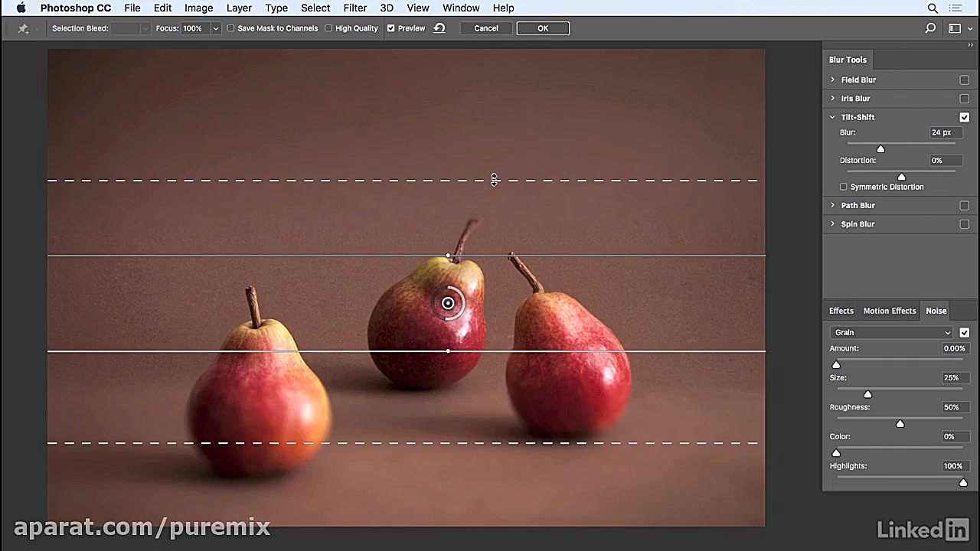
Task: Enable the Field Blur checkbox
Action: pos(964,80)
